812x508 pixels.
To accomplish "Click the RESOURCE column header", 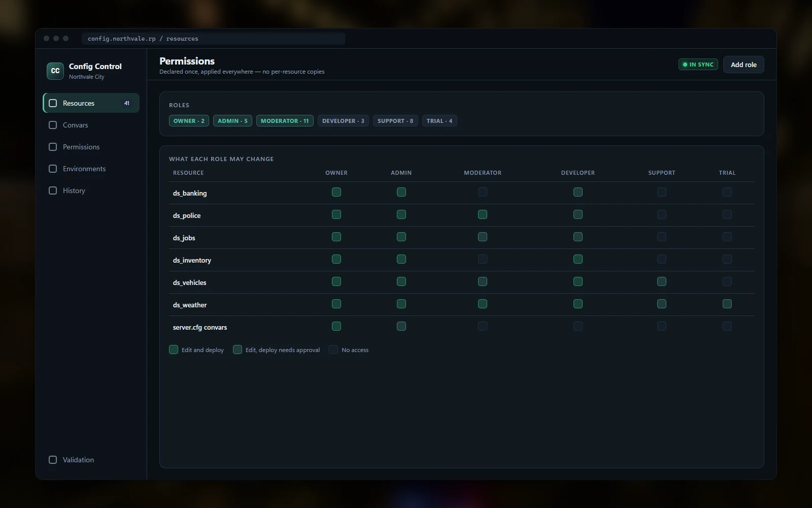I will 188,173.
